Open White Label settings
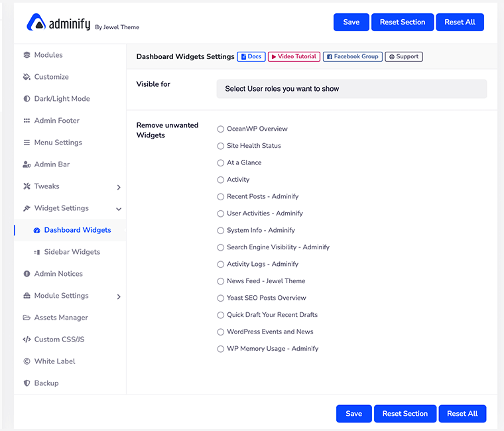This screenshot has height=431, width=504. [70, 361]
